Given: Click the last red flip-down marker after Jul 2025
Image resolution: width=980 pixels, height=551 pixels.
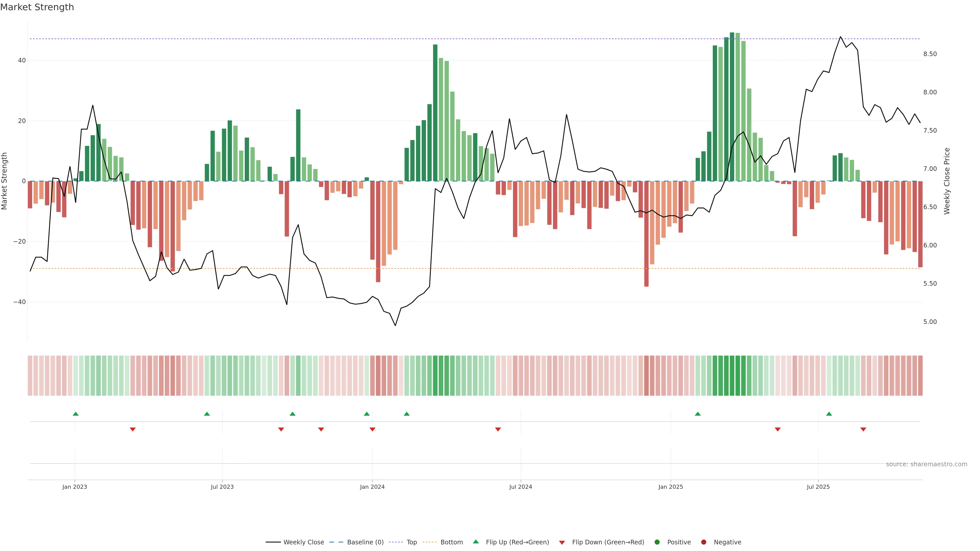Looking at the screenshot, I should pyautogui.click(x=863, y=429).
